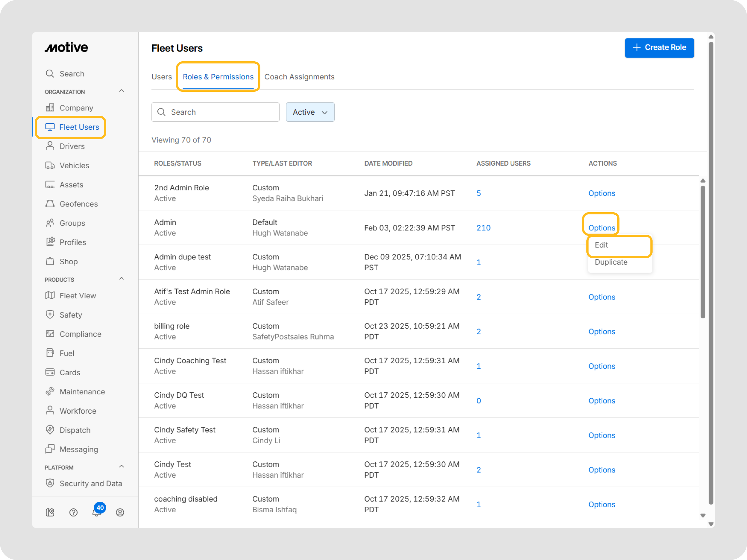Open the Active status filter dropdown

(x=310, y=112)
